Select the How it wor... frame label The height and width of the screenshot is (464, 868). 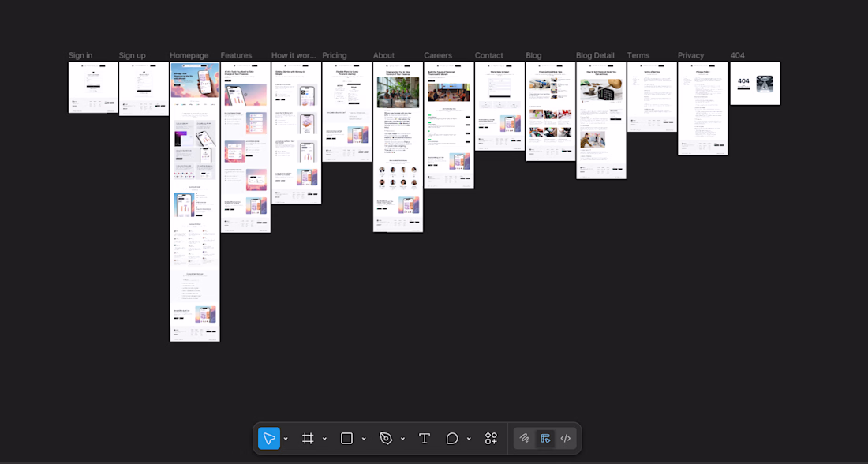click(294, 55)
